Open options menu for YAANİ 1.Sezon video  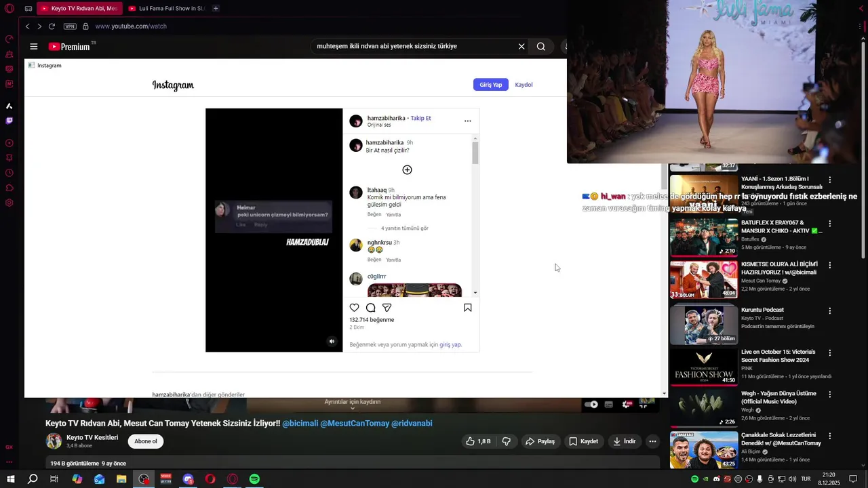pos(829,180)
